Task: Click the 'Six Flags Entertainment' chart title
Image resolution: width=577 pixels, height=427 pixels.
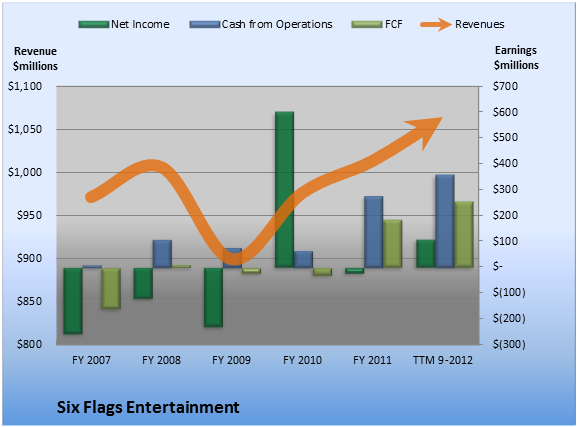Action: click(x=148, y=407)
